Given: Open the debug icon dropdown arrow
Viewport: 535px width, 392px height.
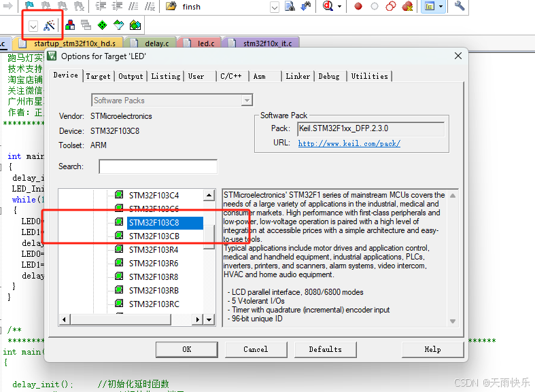Looking at the screenshot, I should tap(339, 7).
